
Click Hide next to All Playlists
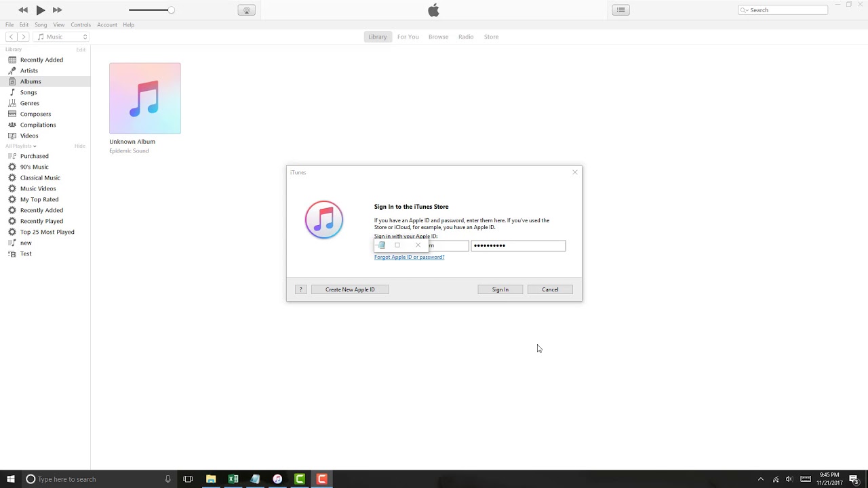click(80, 146)
